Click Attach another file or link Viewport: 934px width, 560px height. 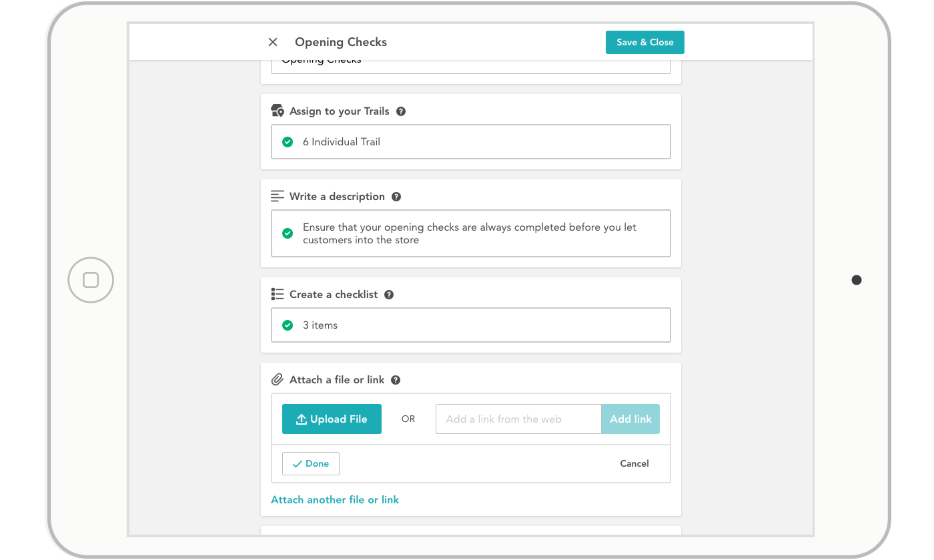(x=334, y=499)
